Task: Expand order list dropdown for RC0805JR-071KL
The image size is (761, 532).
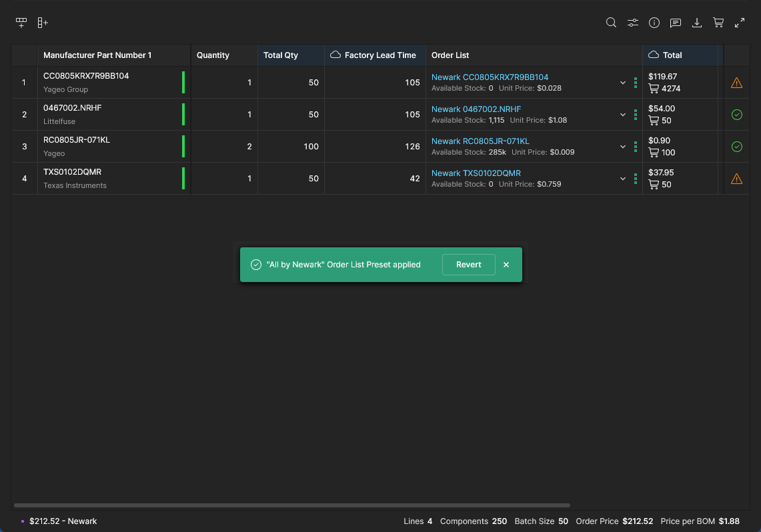Action: (x=623, y=147)
